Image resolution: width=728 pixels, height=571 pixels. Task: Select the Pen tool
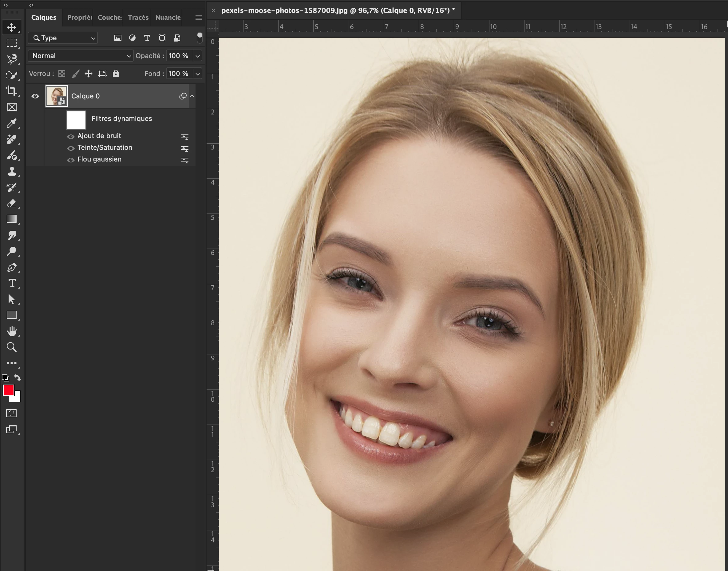click(x=12, y=267)
